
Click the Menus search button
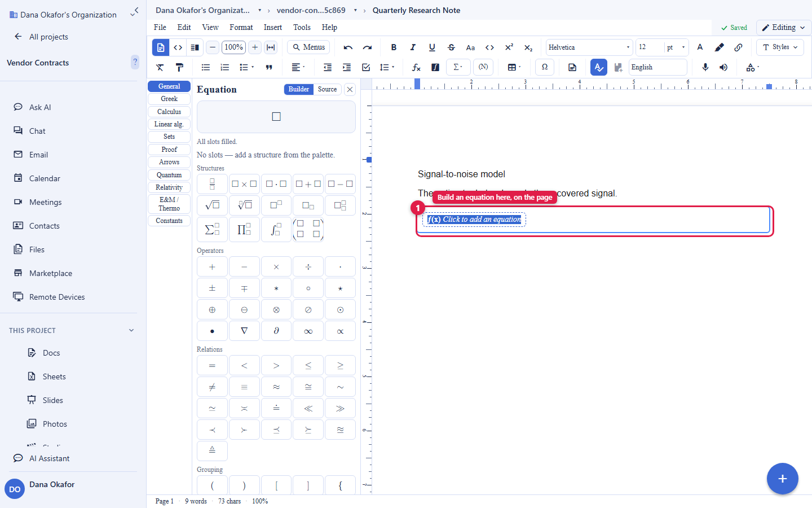[308, 47]
